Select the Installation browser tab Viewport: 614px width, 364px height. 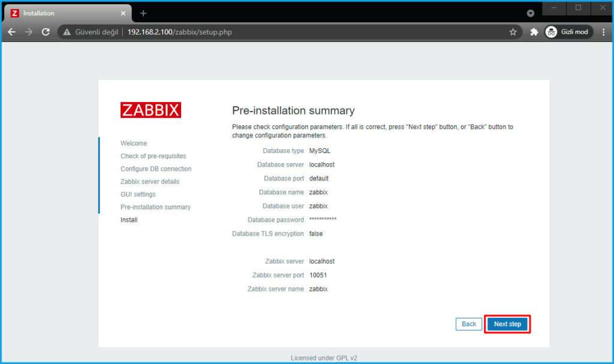click(68, 13)
